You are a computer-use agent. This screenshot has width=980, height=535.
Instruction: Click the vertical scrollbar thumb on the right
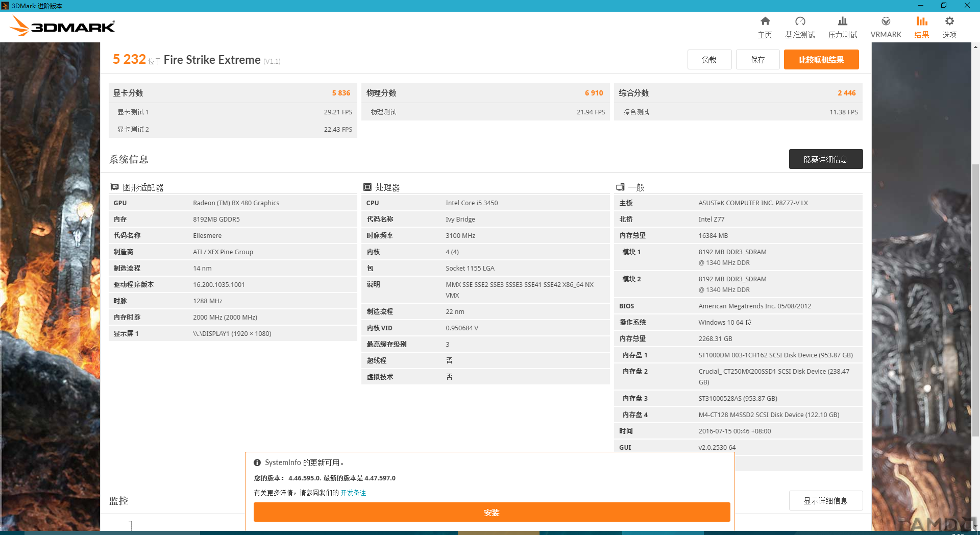(975, 300)
